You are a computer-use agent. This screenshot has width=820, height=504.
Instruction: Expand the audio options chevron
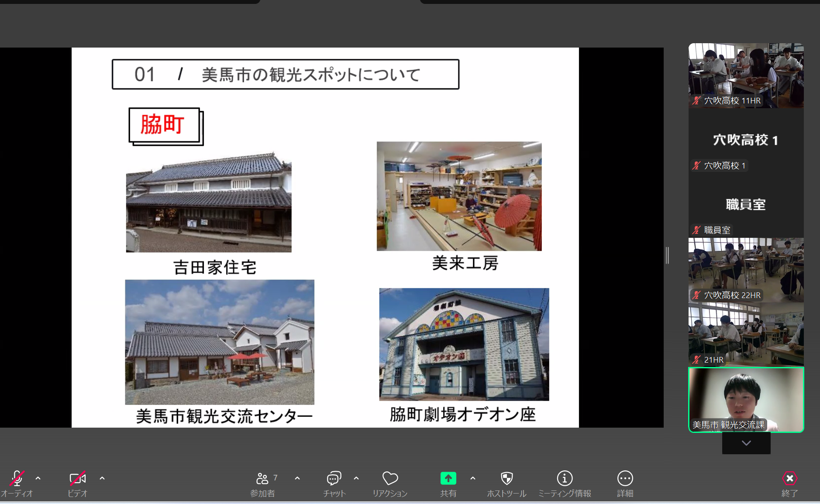coord(38,479)
